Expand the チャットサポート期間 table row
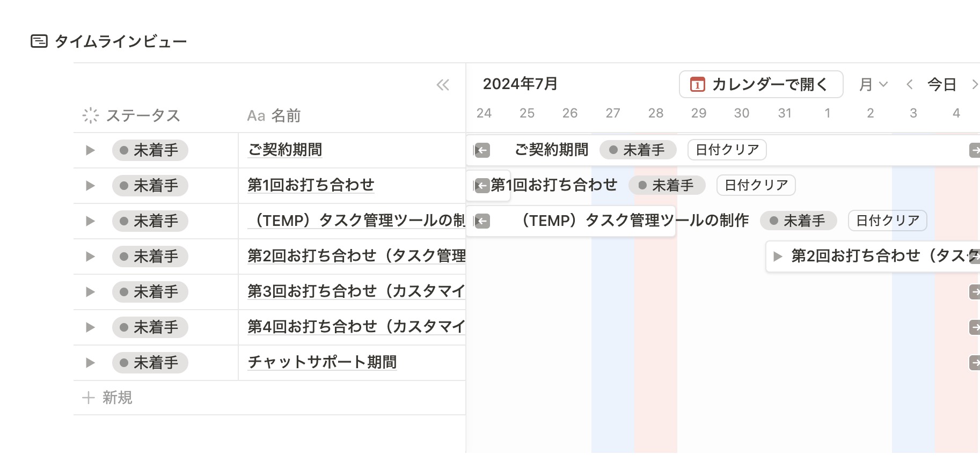Image resolution: width=980 pixels, height=469 pixels. [x=90, y=363]
